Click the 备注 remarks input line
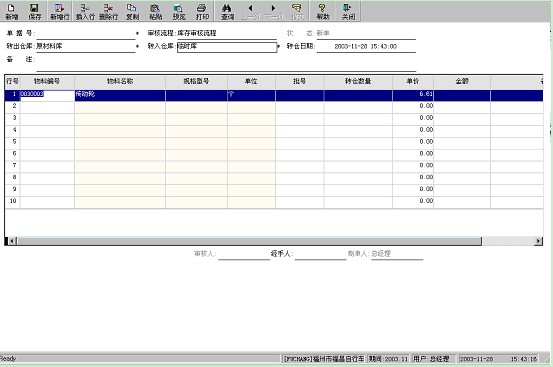The width and height of the screenshot is (553, 367). (226, 65)
